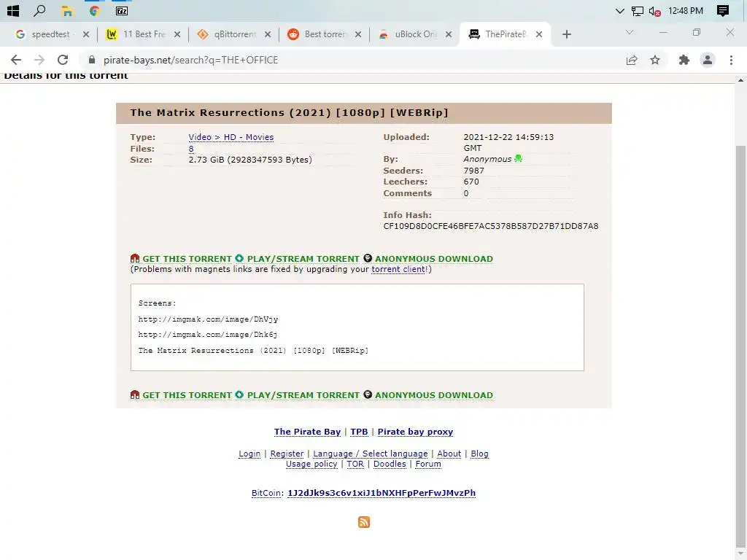Close the ThePirateBay tab
747x560 pixels.
[x=539, y=34]
